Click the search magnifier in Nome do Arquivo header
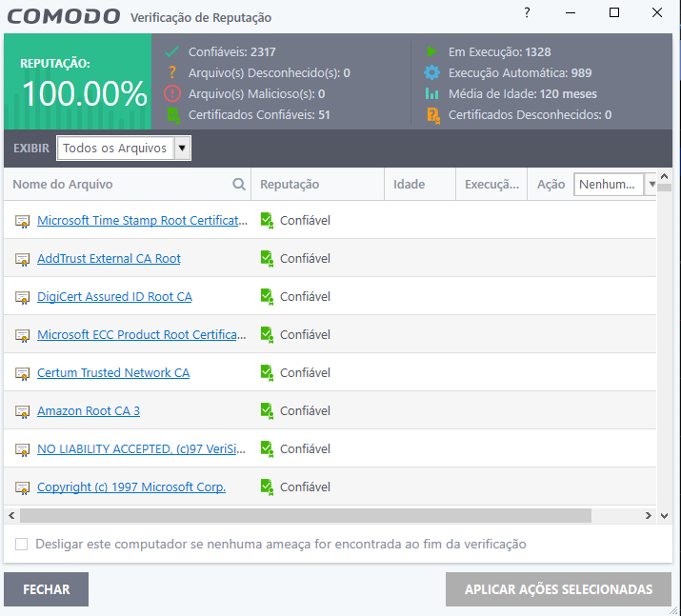The width and height of the screenshot is (681, 616). point(238,184)
